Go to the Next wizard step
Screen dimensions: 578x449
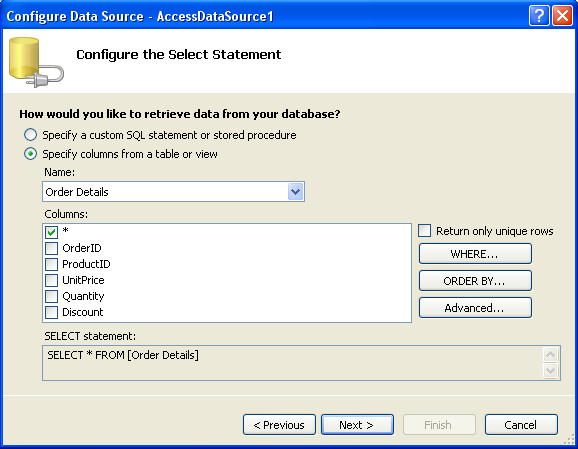point(357,425)
